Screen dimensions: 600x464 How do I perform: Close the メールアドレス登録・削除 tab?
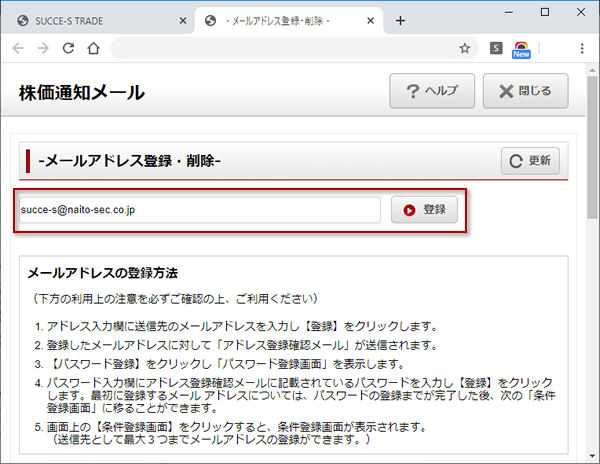tap(370, 20)
